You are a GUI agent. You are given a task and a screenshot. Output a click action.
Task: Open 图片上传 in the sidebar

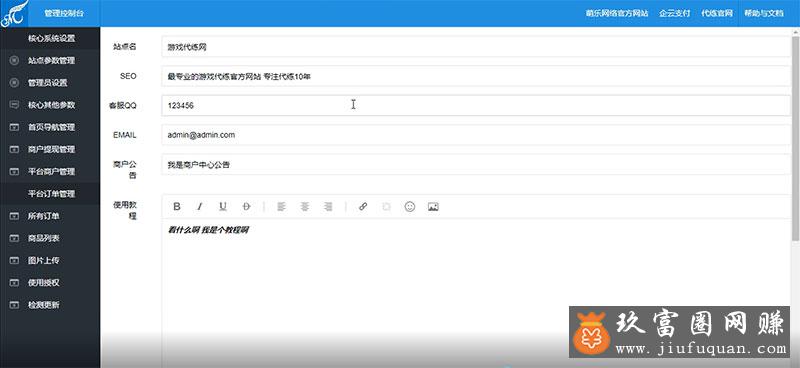pyautogui.click(x=50, y=260)
